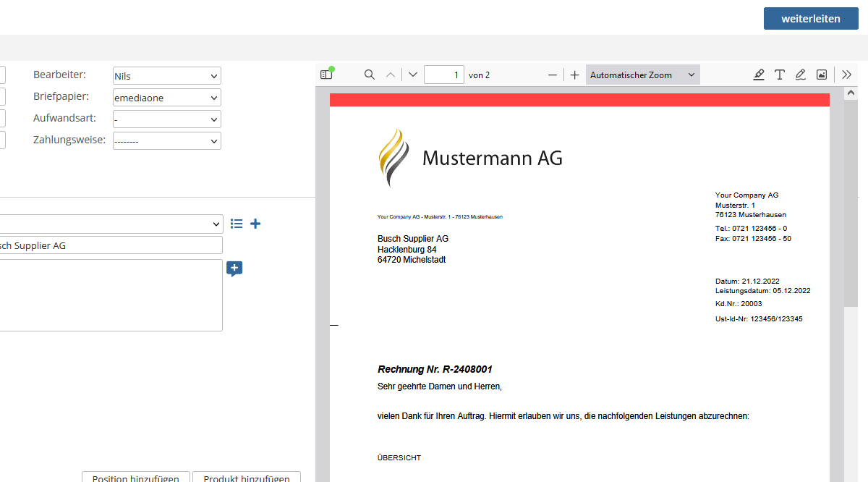Open the Bearbeiter dropdown

click(x=167, y=76)
